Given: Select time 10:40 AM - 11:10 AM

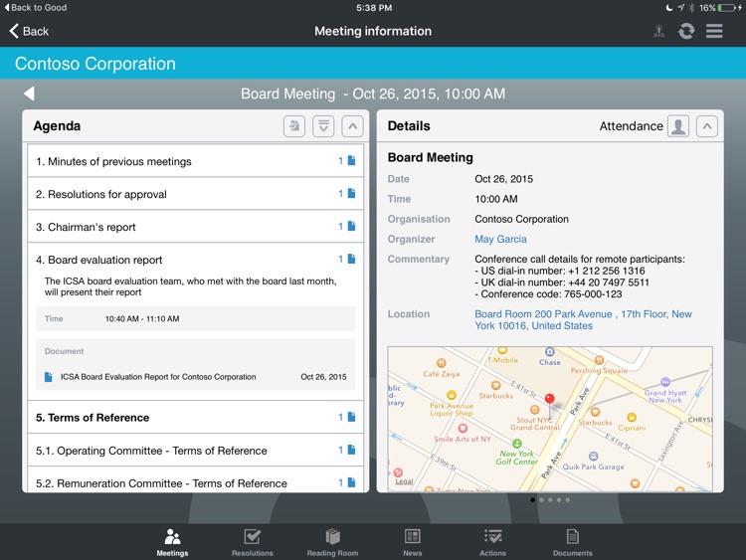Looking at the screenshot, I should (x=142, y=318).
